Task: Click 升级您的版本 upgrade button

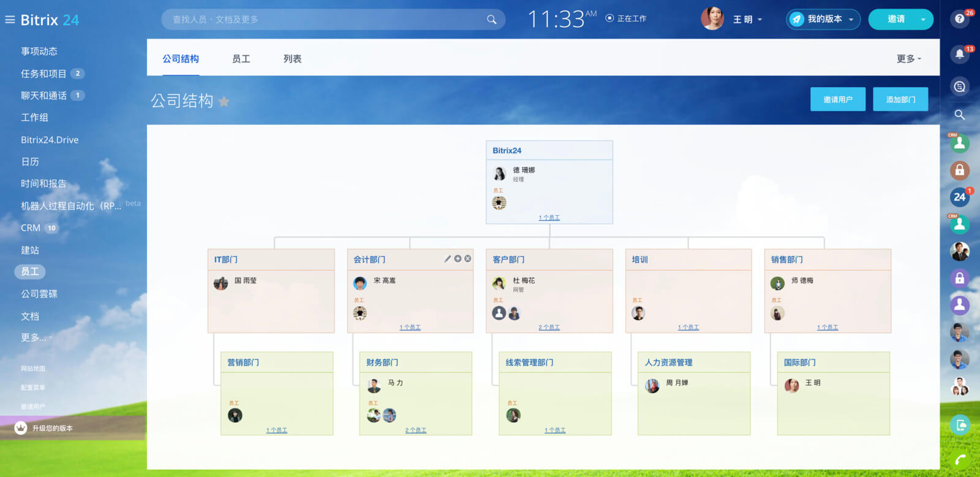Action: click(x=72, y=428)
